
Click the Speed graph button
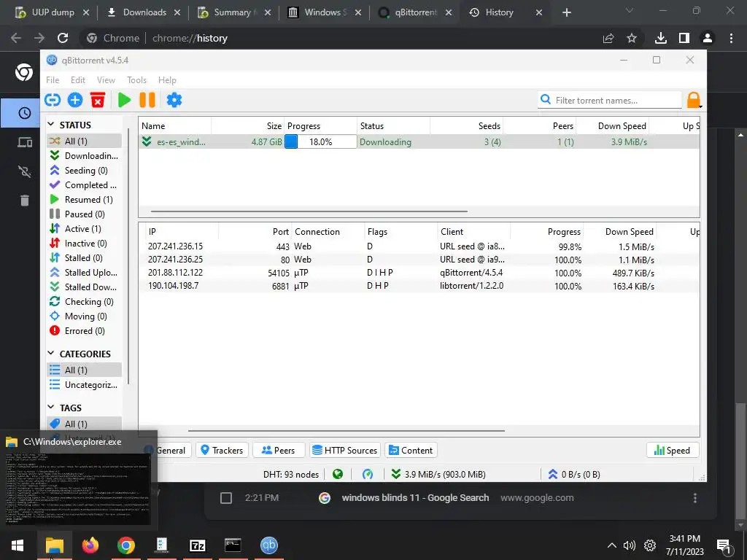click(x=672, y=450)
